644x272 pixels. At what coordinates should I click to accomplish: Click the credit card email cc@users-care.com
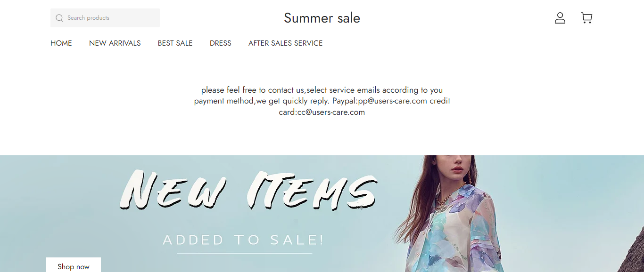[x=331, y=112]
